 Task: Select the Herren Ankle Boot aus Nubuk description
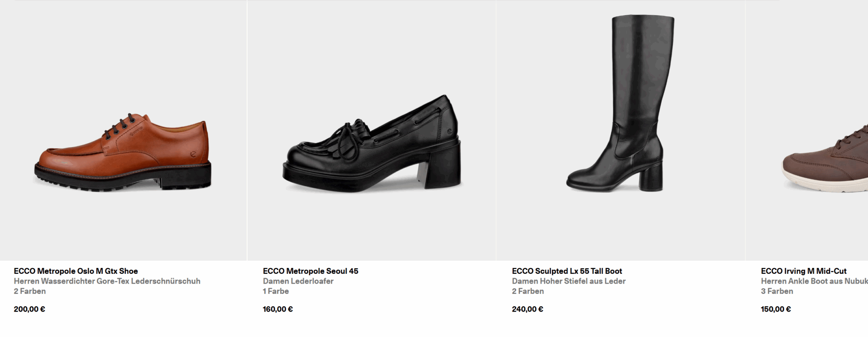[814, 281]
